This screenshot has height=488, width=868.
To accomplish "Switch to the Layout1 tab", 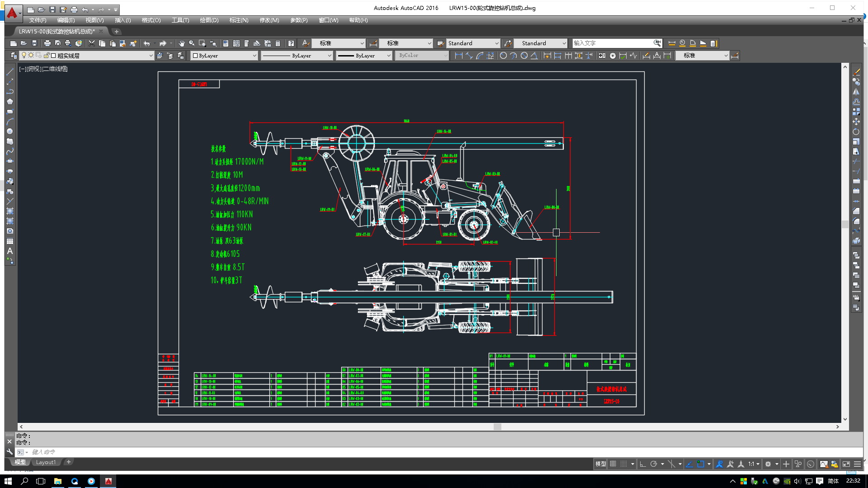I will click(x=46, y=462).
